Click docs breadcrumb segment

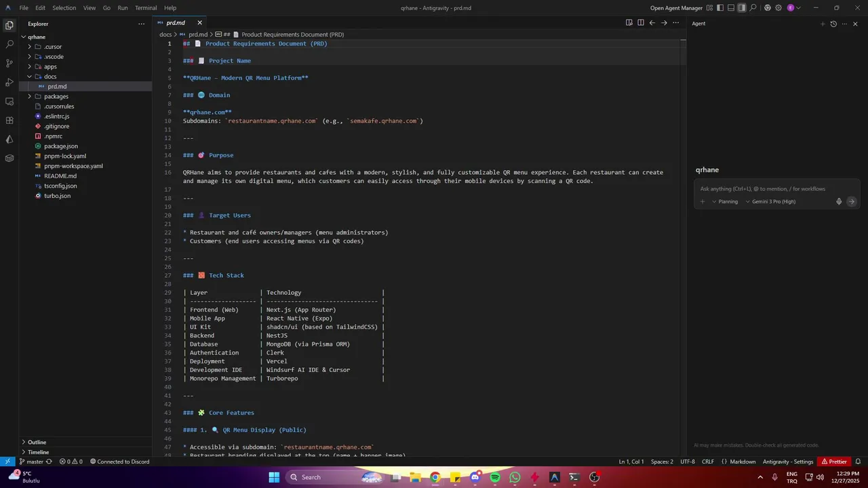click(x=165, y=35)
